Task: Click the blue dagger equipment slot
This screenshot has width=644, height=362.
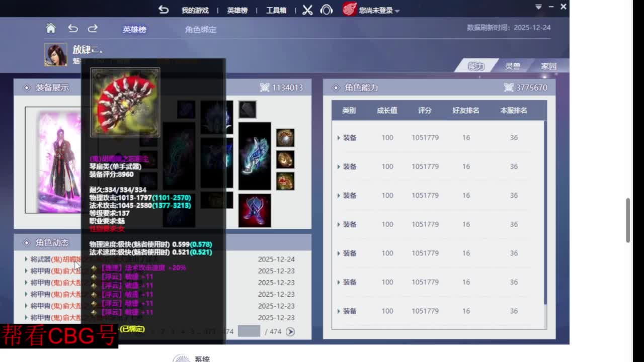Action: (255, 156)
